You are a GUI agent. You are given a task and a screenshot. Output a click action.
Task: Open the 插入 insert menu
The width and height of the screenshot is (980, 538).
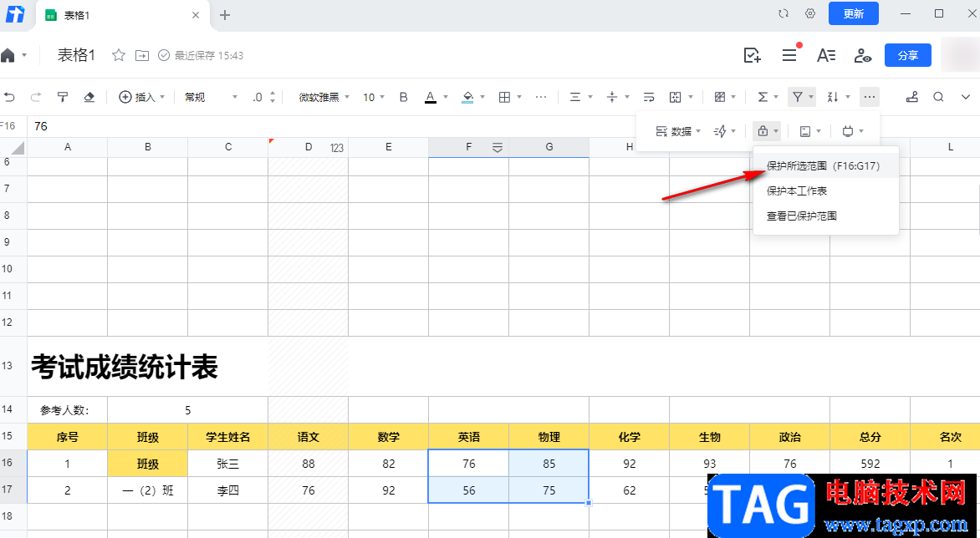142,97
